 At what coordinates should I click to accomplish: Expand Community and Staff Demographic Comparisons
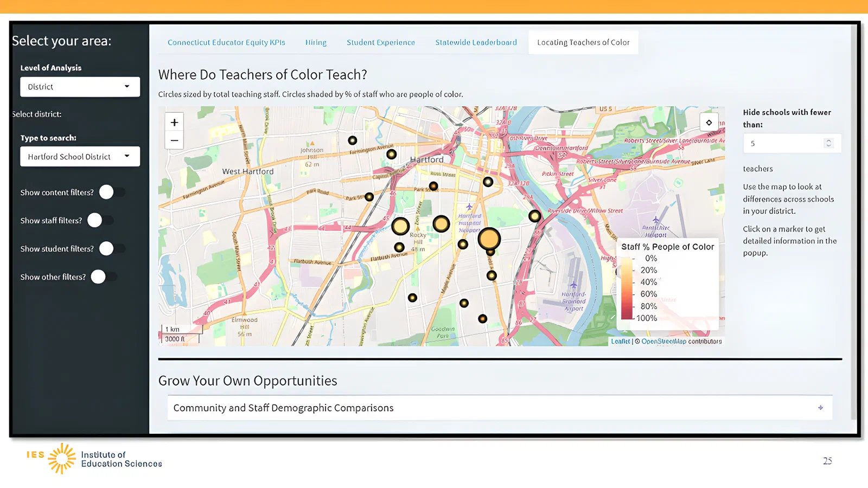[x=500, y=408]
